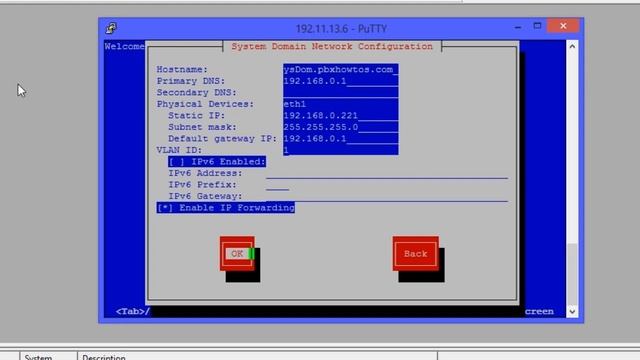Viewport: 640px width, 360px height.
Task: Click the System Domain Network Configuration title
Action: coord(332,47)
